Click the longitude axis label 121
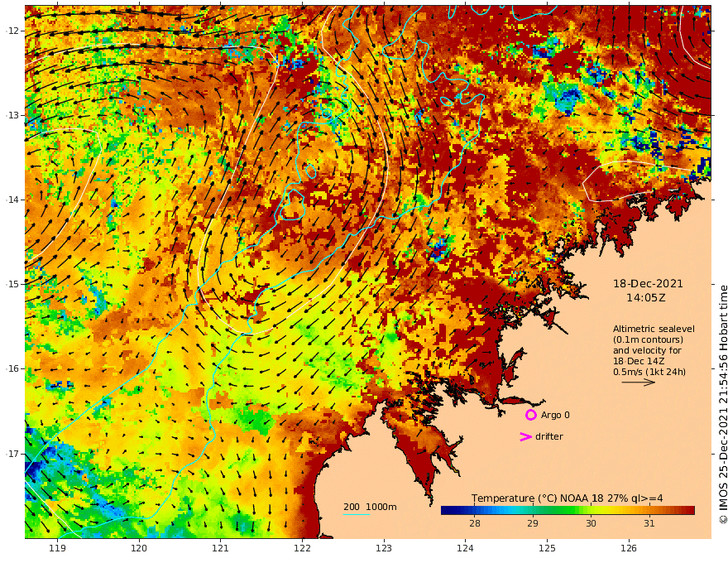This screenshot has height=563, width=728. [x=221, y=549]
